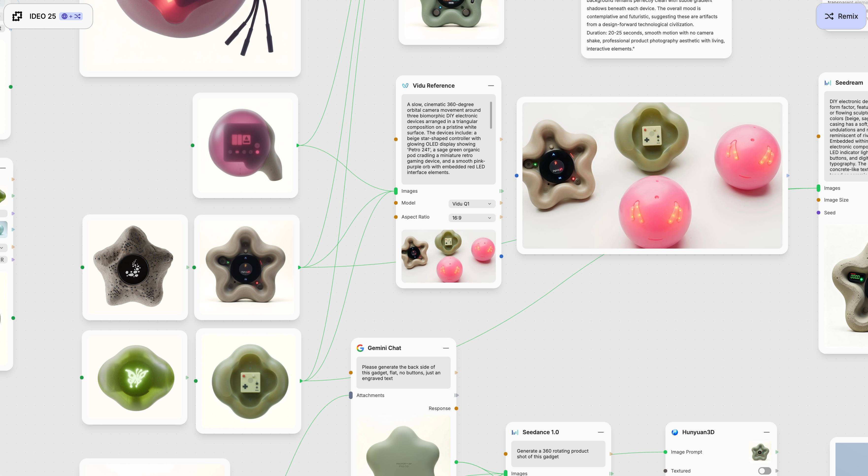Click the Hunyuan3D node logo icon

click(x=675, y=432)
